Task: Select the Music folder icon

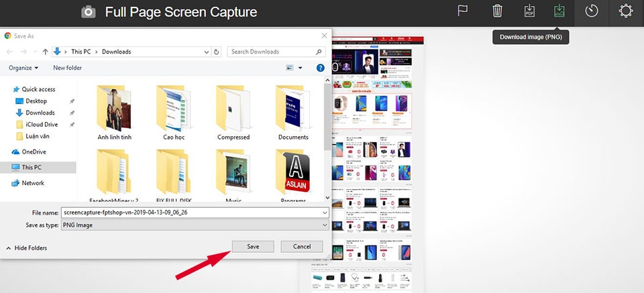Action: point(233,172)
